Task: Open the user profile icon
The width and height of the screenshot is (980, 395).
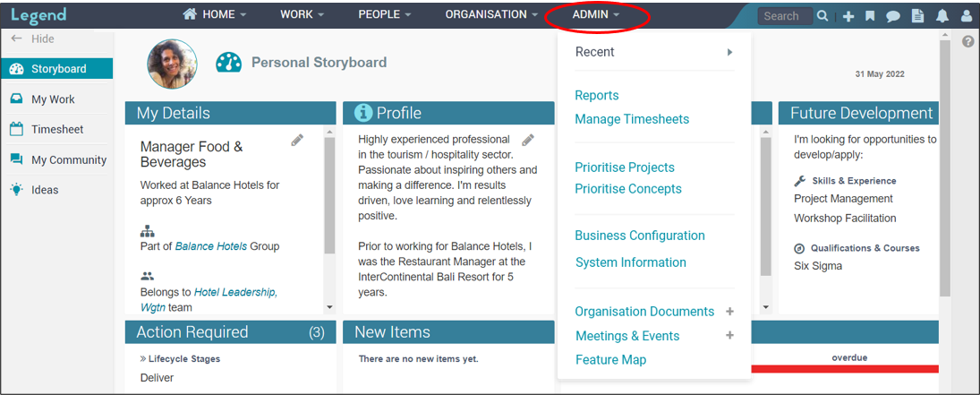Action: (965, 16)
